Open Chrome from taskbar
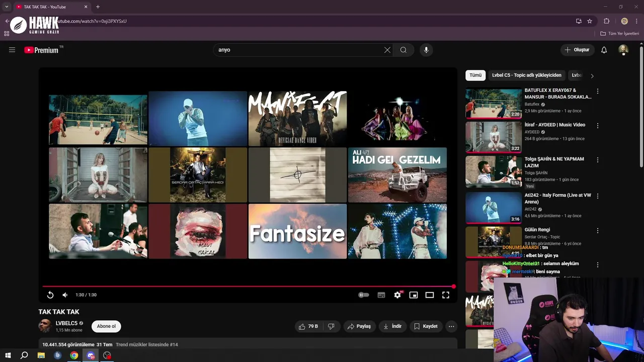 click(74, 355)
